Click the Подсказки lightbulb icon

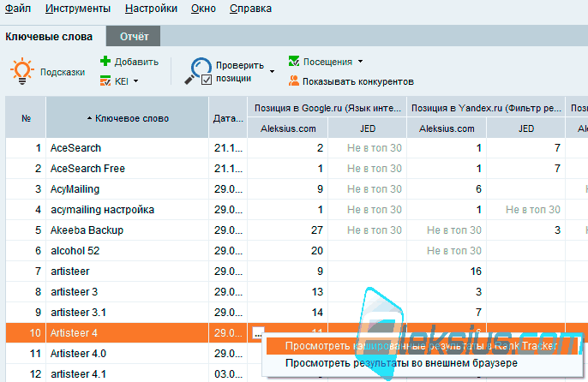22,71
